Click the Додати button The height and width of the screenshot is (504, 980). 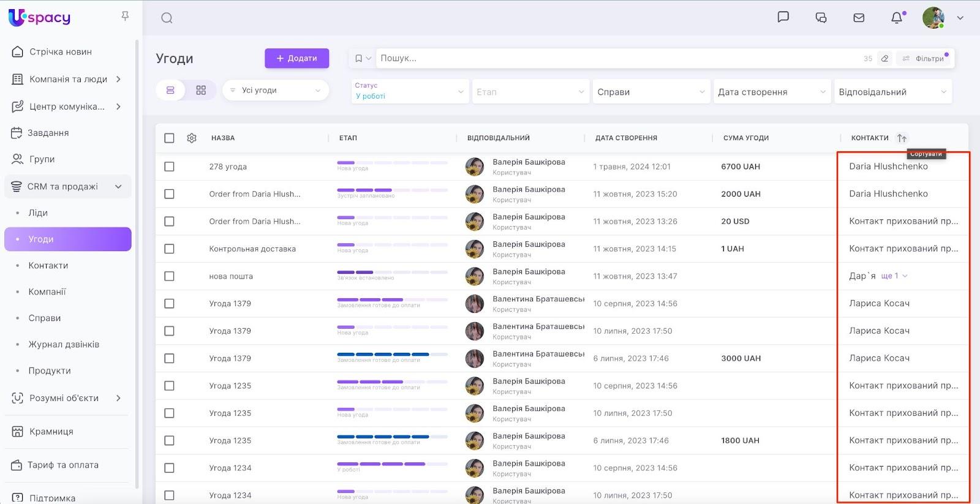[x=296, y=58]
